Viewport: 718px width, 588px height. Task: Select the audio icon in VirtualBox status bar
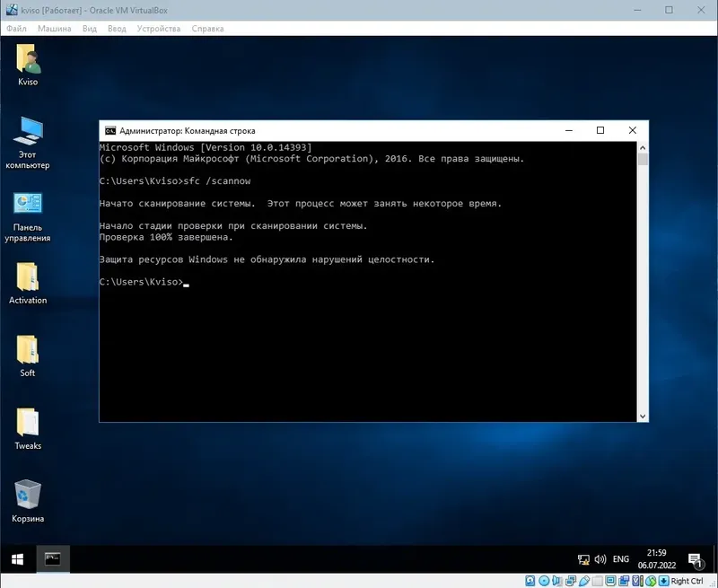[556, 580]
